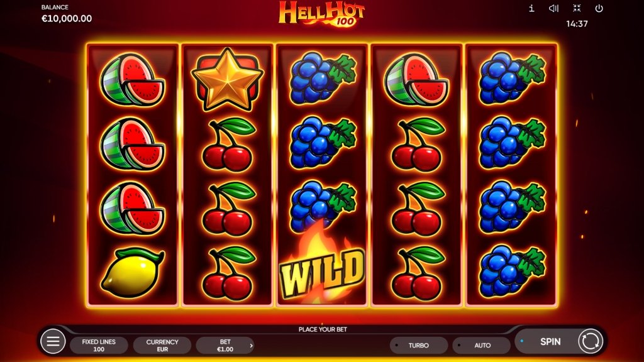Select the FIXED LINES 100 box
Viewport: 644px width, 362px height.
tap(99, 345)
